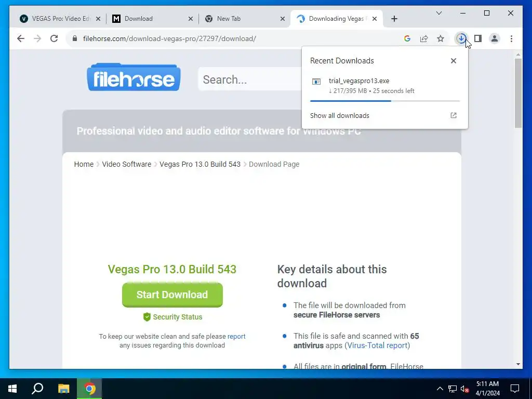The image size is (532, 399).
Task: Reload the current page
Action: pyautogui.click(x=54, y=38)
